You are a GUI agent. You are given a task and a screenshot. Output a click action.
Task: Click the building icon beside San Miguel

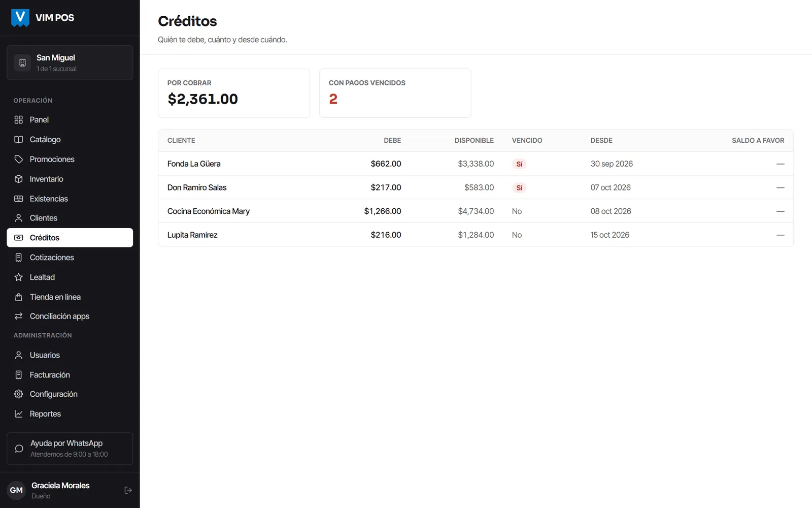pyautogui.click(x=22, y=62)
